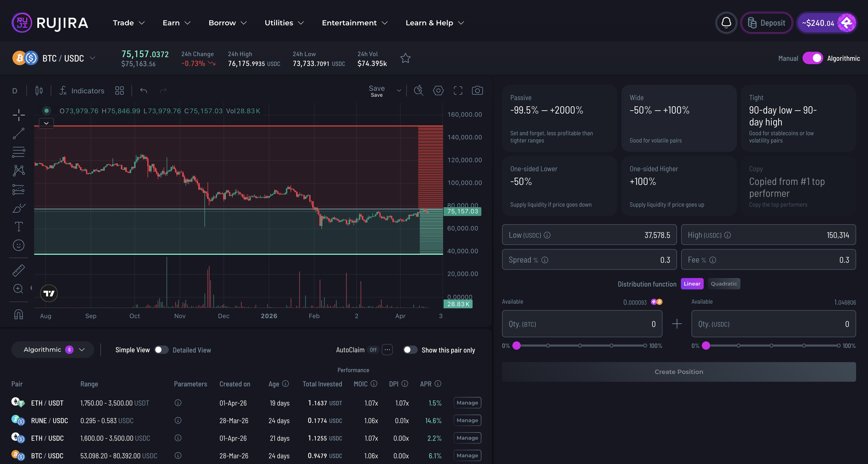868x464 pixels.
Task: Click Create Position button
Action: pos(679,372)
